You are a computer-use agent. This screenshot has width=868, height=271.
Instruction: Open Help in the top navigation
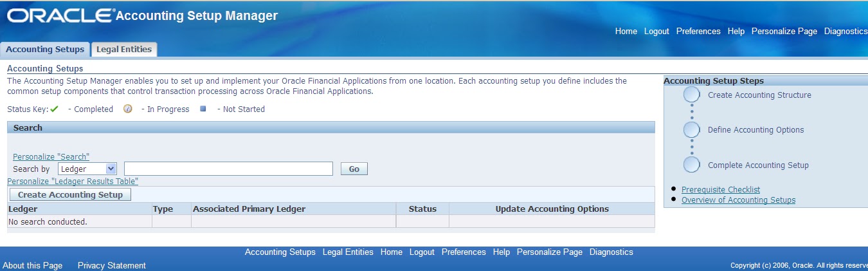pyautogui.click(x=736, y=31)
